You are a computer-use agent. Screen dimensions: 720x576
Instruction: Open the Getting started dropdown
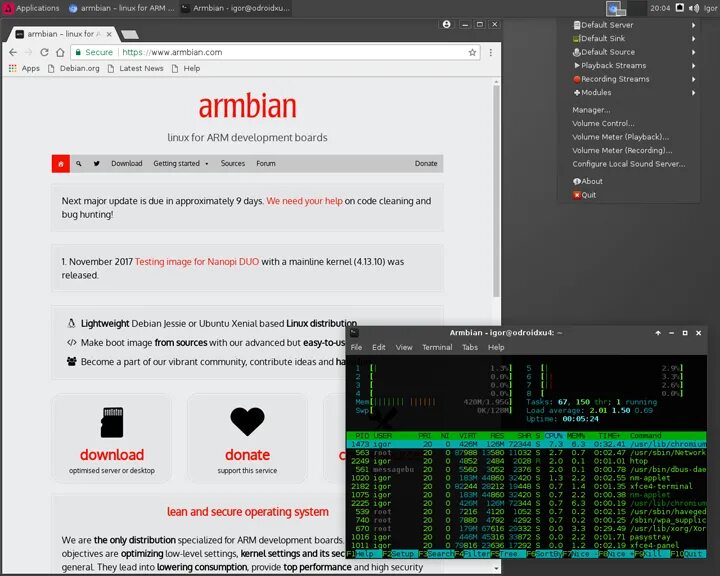point(180,164)
